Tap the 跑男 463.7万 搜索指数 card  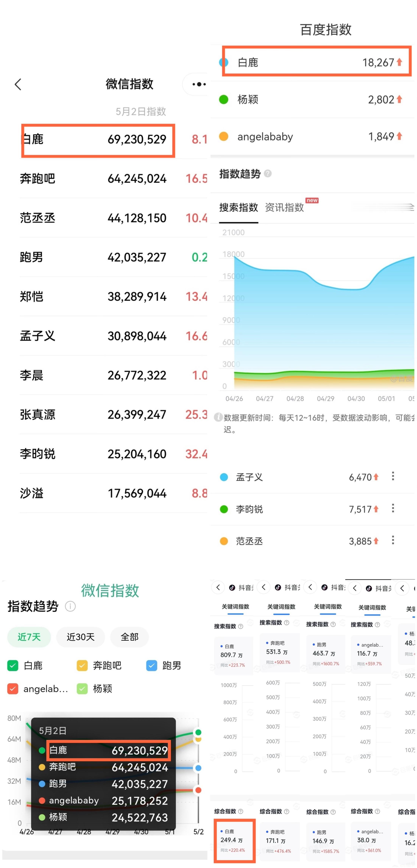[326, 654]
